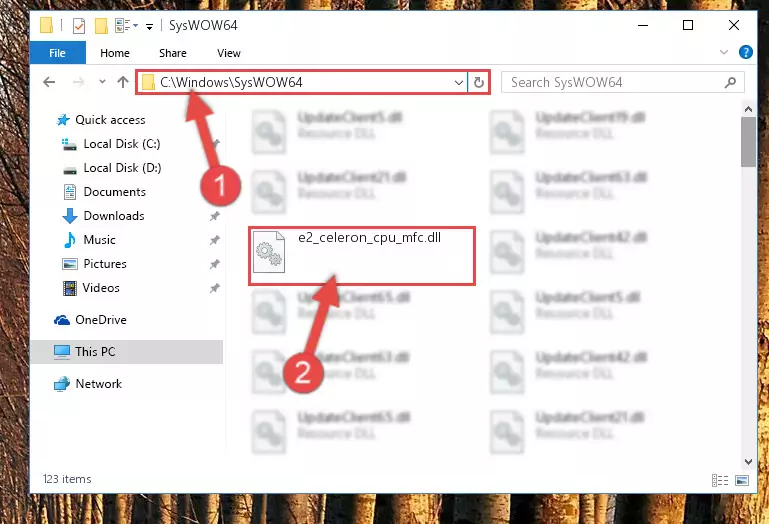
Task: Click the C:\Windows\SysWOW64 address bar
Action: [301, 82]
